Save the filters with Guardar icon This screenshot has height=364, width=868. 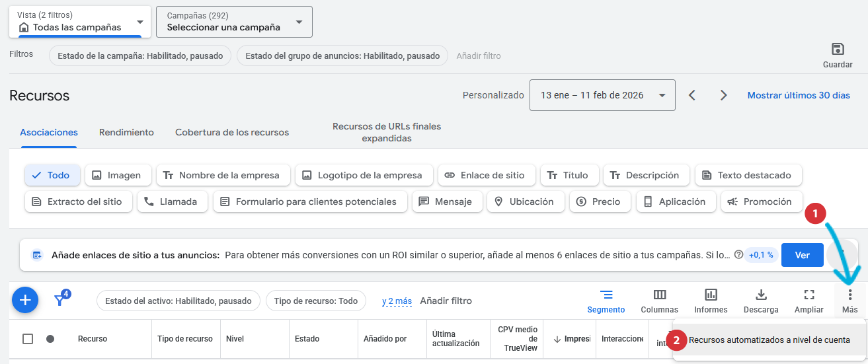click(838, 55)
